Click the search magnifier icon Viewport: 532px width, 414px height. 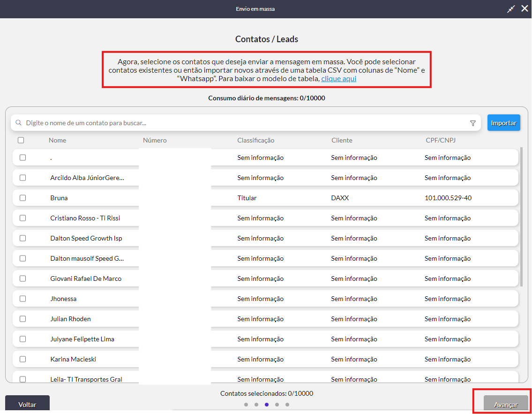[x=19, y=123]
